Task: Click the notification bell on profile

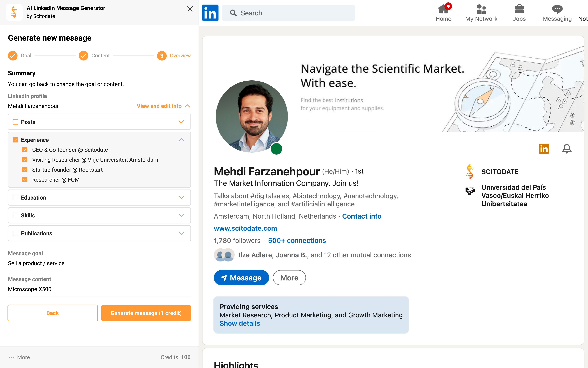Action: [567, 149]
